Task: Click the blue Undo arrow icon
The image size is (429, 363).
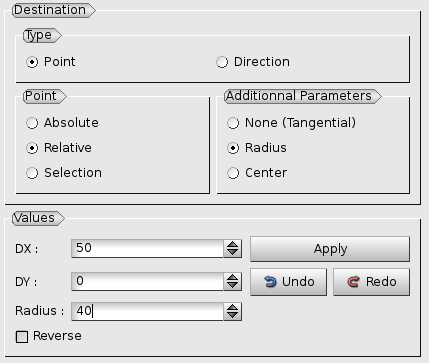Action: (270, 282)
